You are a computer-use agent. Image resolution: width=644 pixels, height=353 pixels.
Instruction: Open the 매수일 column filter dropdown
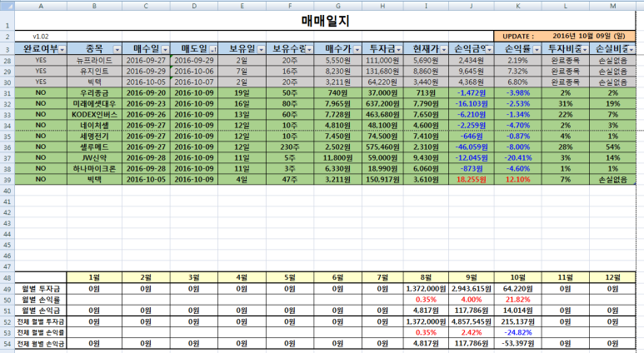click(165, 50)
